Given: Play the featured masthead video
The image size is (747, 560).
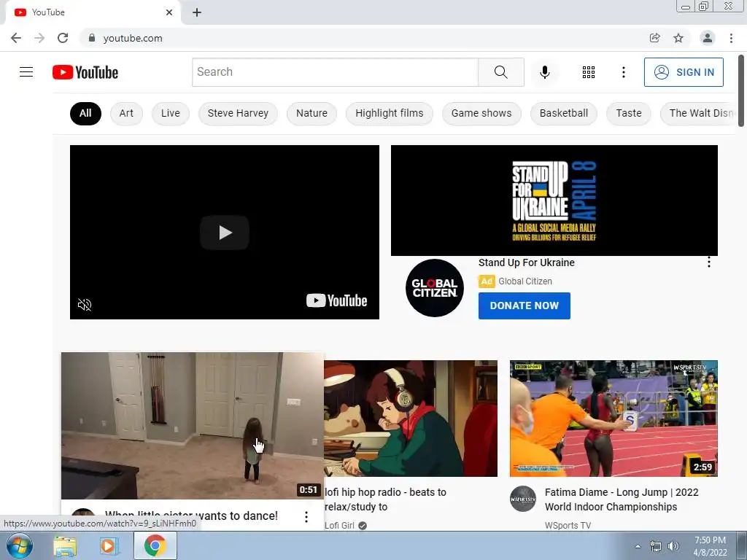Looking at the screenshot, I should tap(225, 233).
